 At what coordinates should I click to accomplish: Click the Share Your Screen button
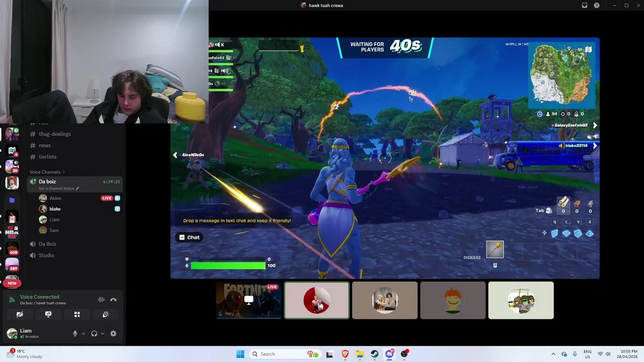point(48,314)
